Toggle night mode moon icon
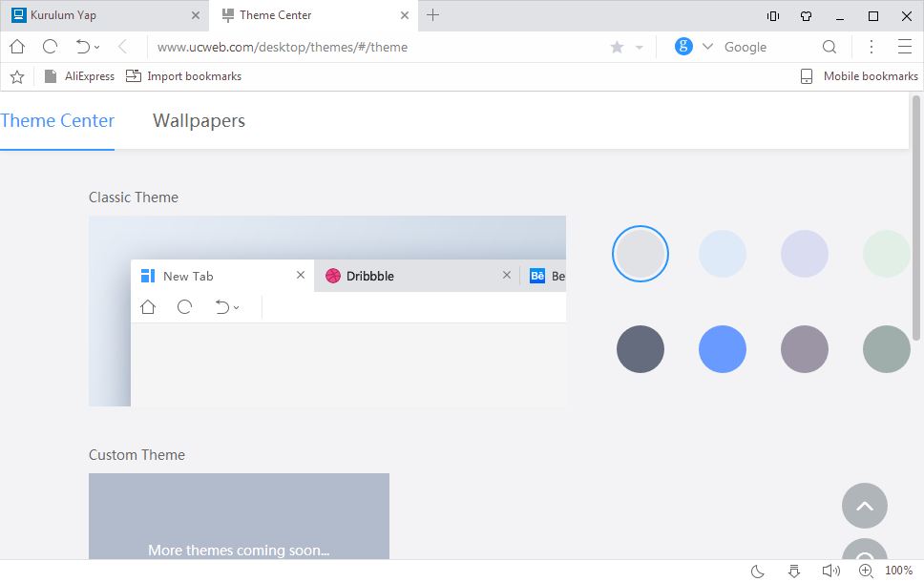Viewport: 924px width, 582px height. pos(758,571)
